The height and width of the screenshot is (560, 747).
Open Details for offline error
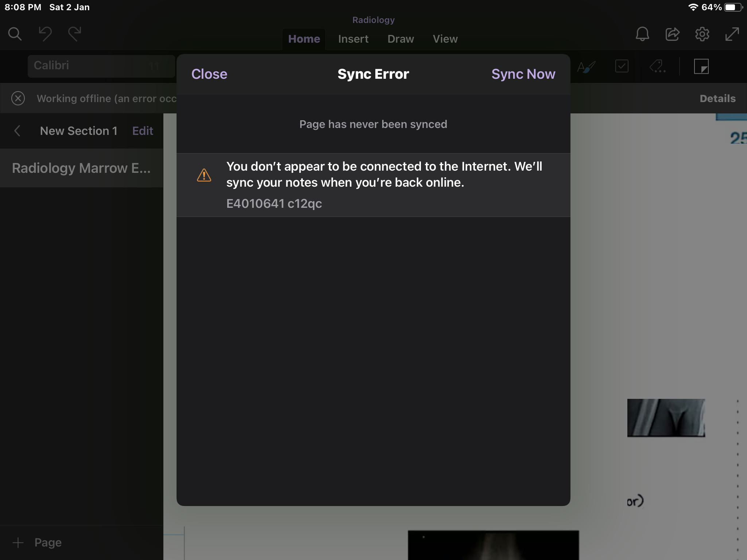(x=717, y=98)
